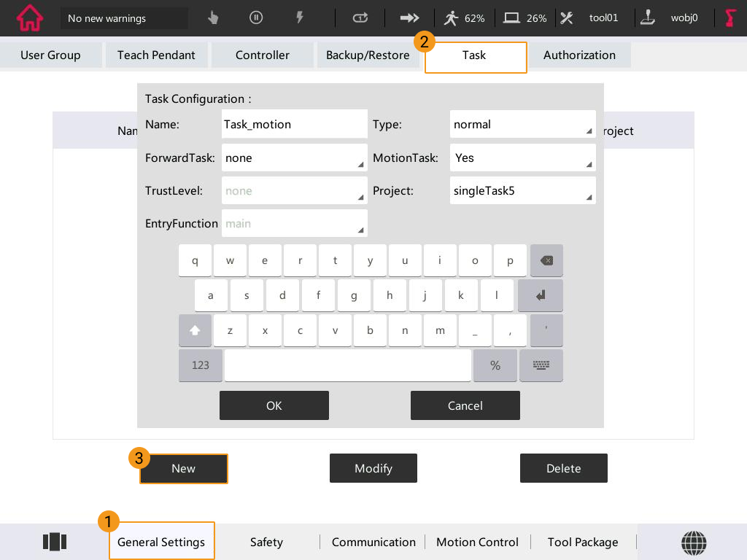Open the globe language icon

[694, 542]
